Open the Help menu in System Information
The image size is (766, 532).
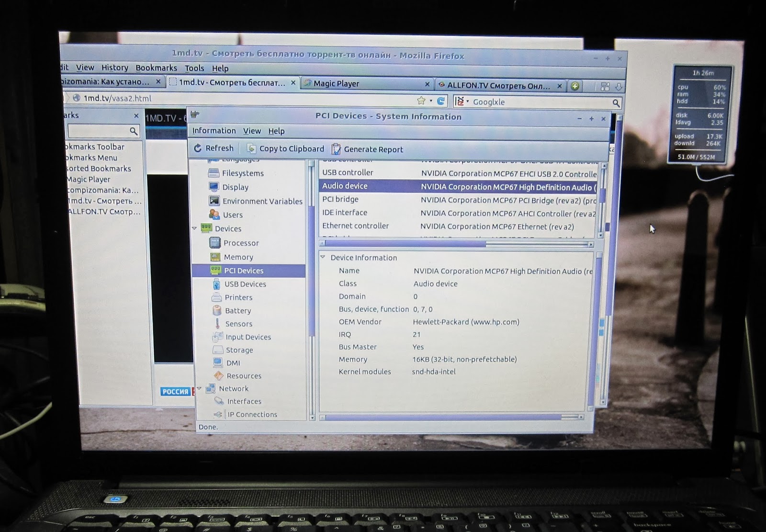pos(276,131)
